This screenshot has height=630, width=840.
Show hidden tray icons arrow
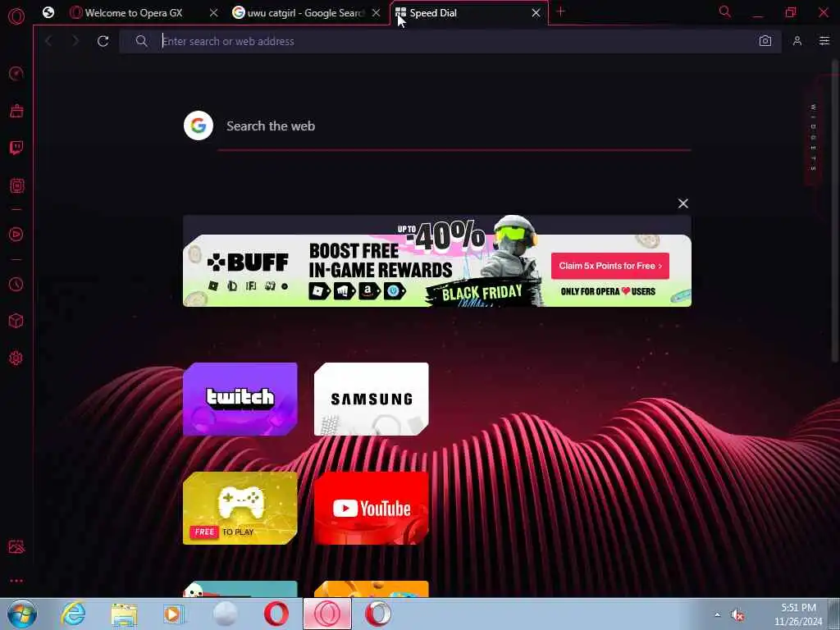717,614
